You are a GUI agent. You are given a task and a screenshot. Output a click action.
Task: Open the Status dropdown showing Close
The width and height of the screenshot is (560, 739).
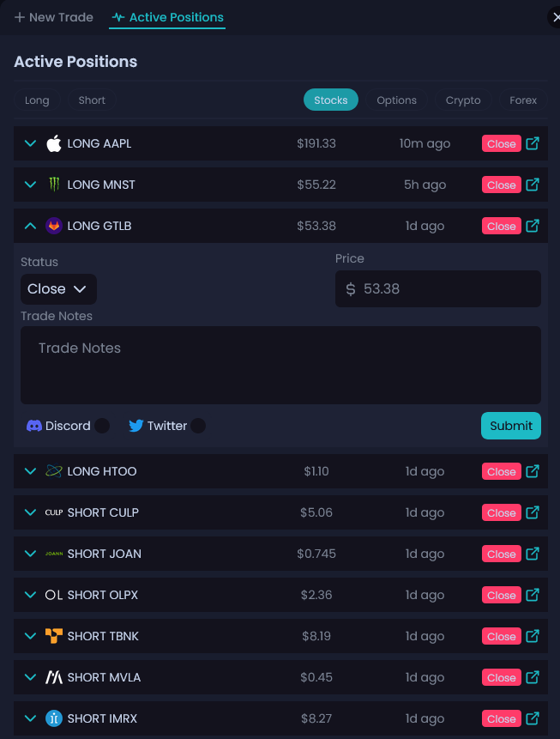pyautogui.click(x=57, y=288)
